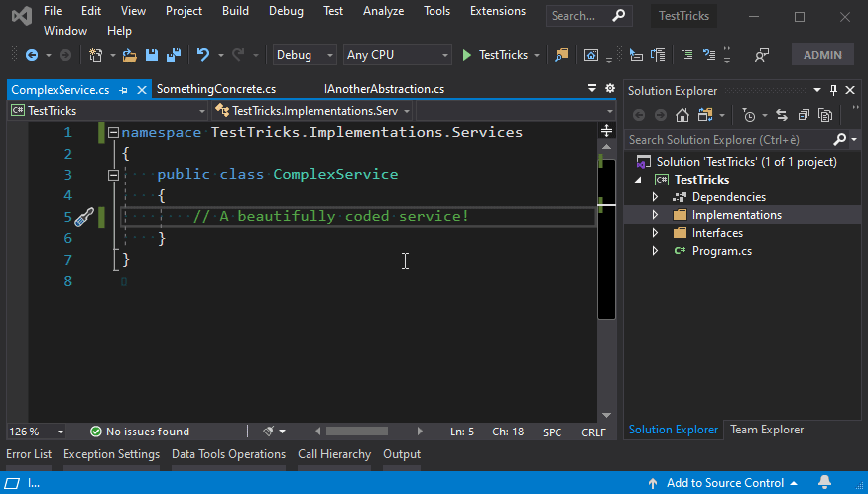Click the Pending Changes Filter clock icon
The height and width of the screenshot is (494, 868).
pyautogui.click(x=749, y=115)
